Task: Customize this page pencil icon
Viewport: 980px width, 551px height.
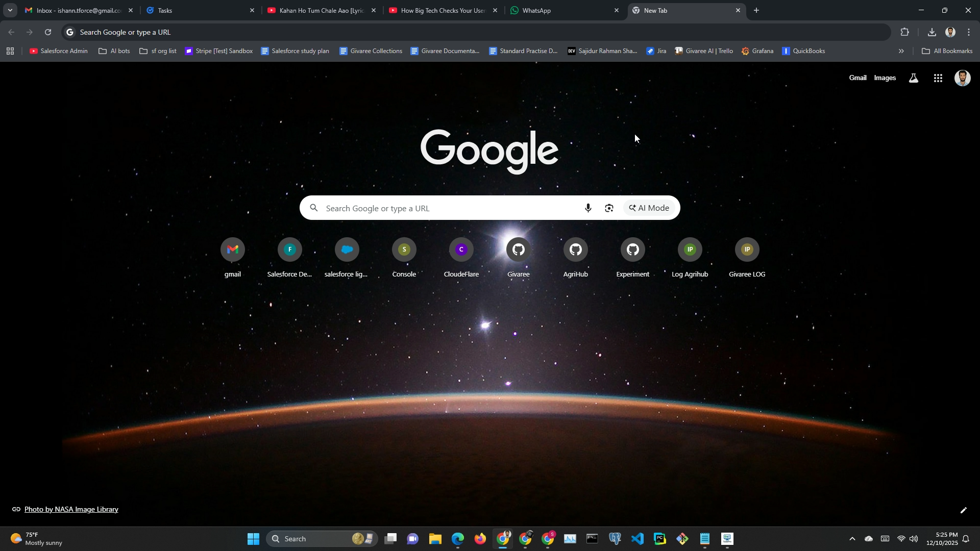Action: [963, 510]
